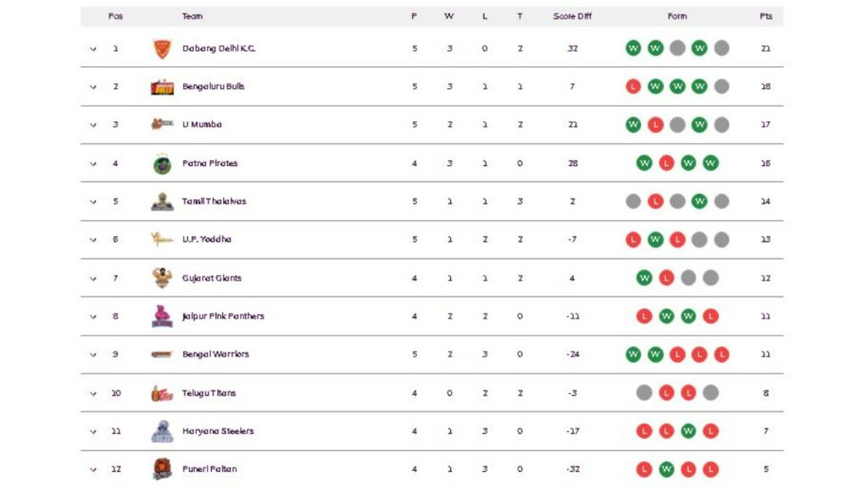The height and width of the screenshot is (488, 868).
Task: Expand the Gujarat Giants row
Action: pyautogui.click(x=93, y=277)
